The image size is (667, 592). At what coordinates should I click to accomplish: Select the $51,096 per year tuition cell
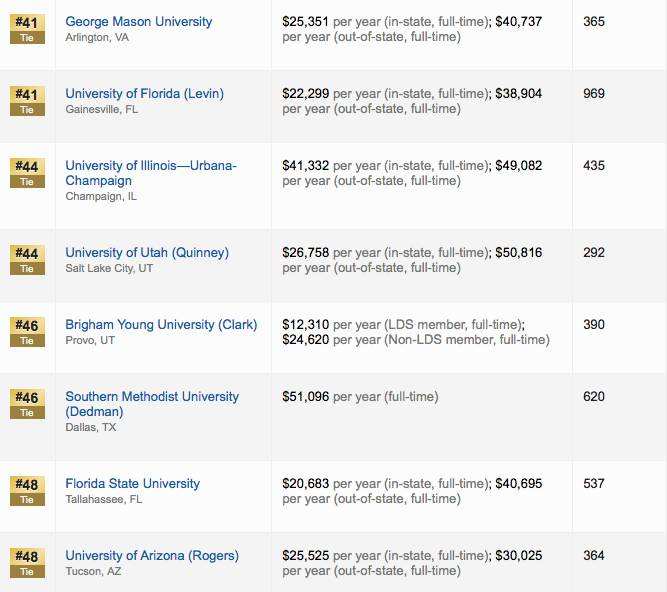pyautogui.click(x=360, y=397)
